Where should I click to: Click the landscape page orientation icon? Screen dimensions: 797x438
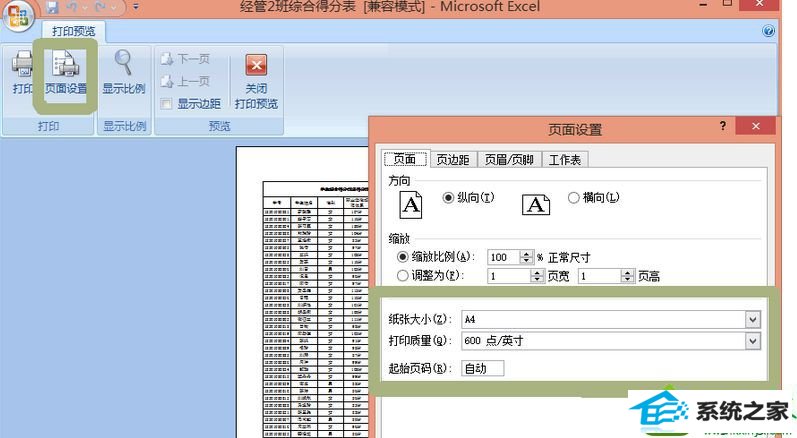pos(536,205)
